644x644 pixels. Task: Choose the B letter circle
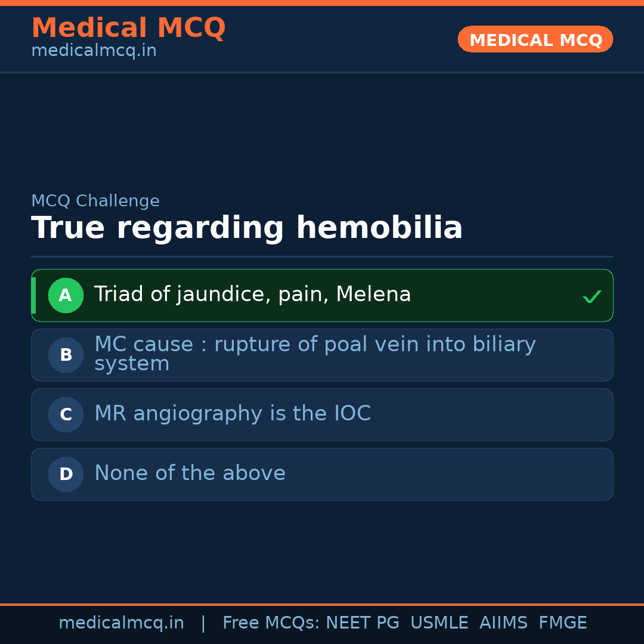[x=66, y=355]
